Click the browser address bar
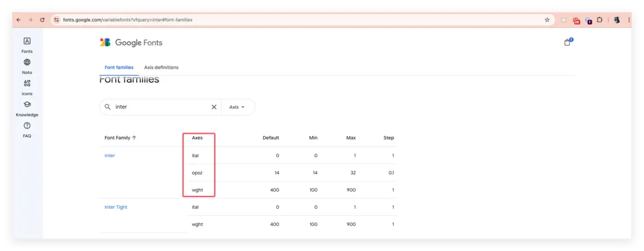This screenshot has width=644, height=251. (x=303, y=20)
